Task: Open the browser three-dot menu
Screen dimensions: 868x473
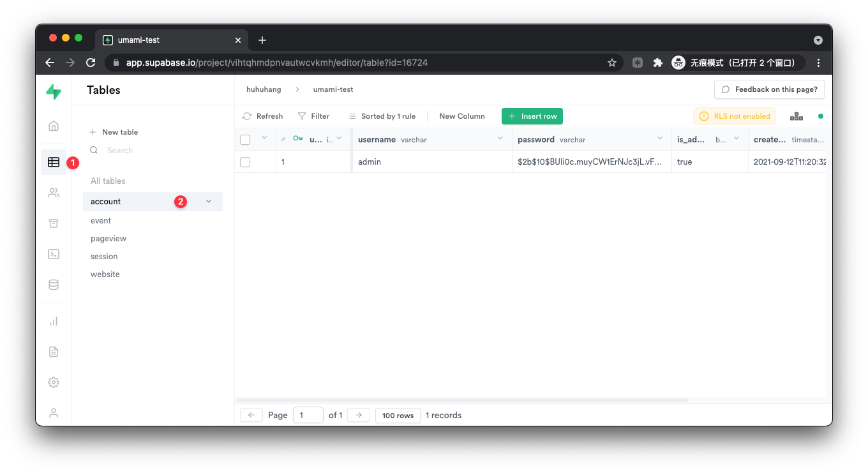Action: [x=818, y=63]
